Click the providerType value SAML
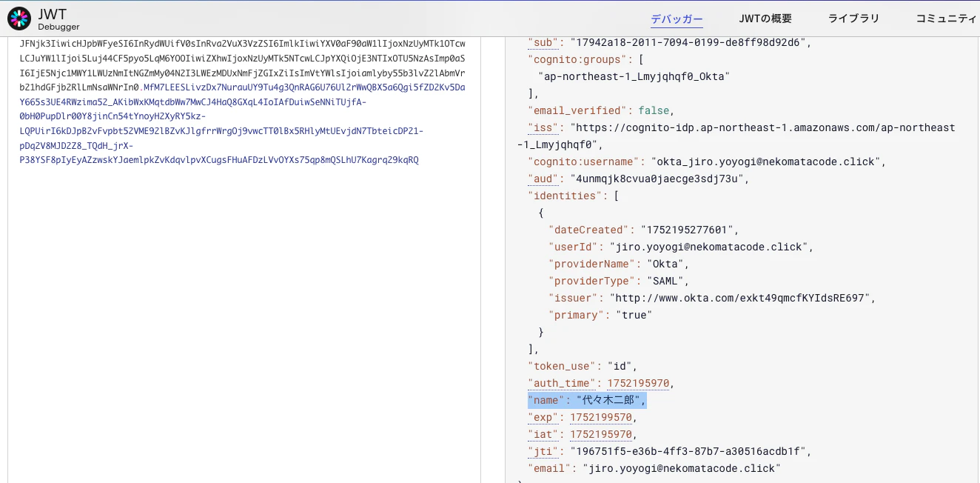 (666, 281)
